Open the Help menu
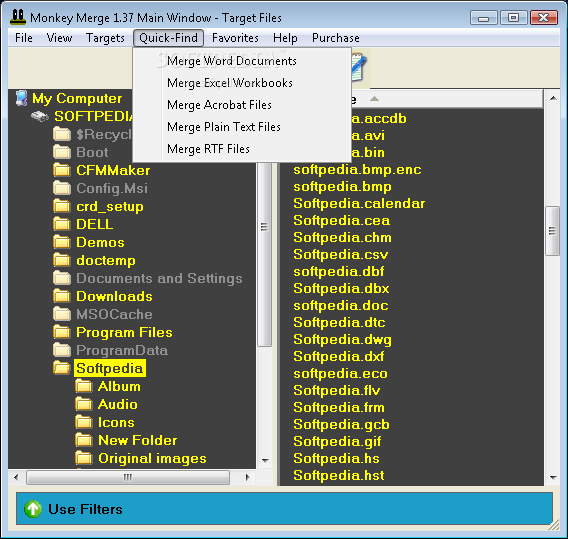This screenshot has height=539, width=568. pos(285,38)
